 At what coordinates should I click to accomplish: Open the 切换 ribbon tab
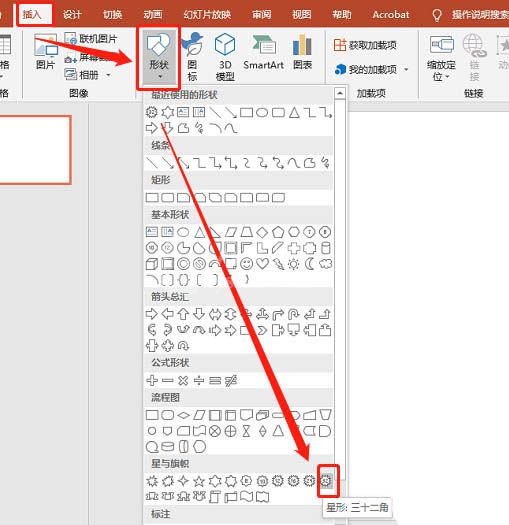pos(113,15)
